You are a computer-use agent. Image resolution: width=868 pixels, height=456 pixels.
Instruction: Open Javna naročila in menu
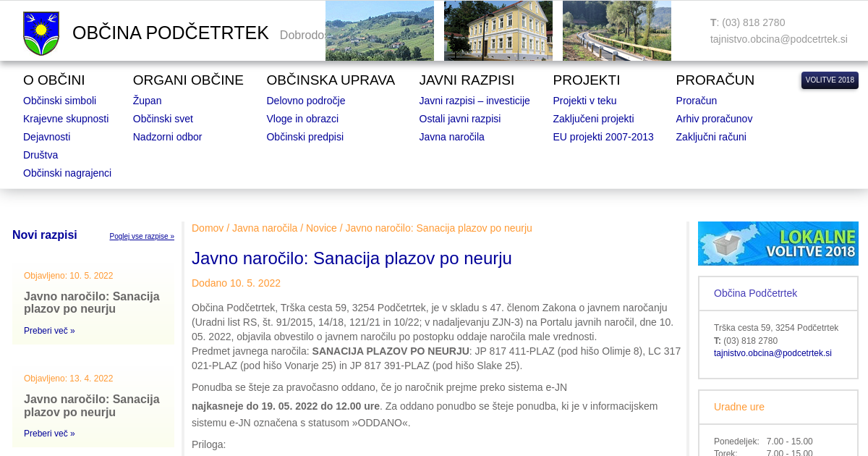451,137
